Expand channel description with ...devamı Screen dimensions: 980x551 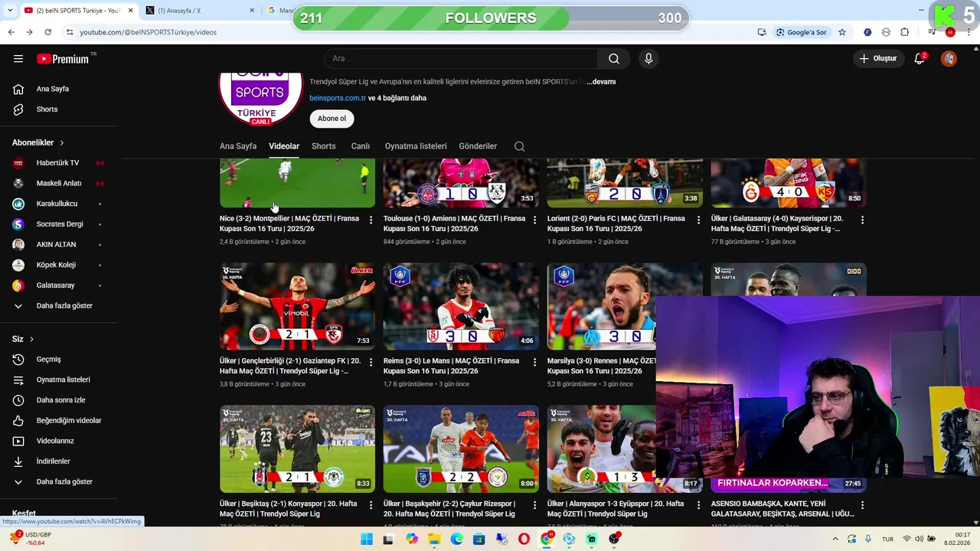(601, 82)
